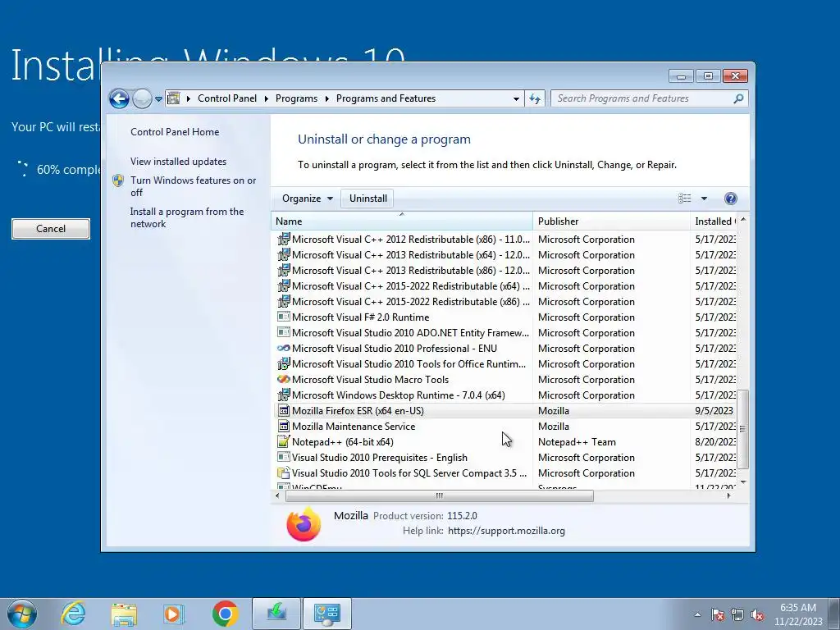Click Visual Studio 2010 Professional infinity icon
The width and height of the screenshot is (840, 630).
click(283, 348)
